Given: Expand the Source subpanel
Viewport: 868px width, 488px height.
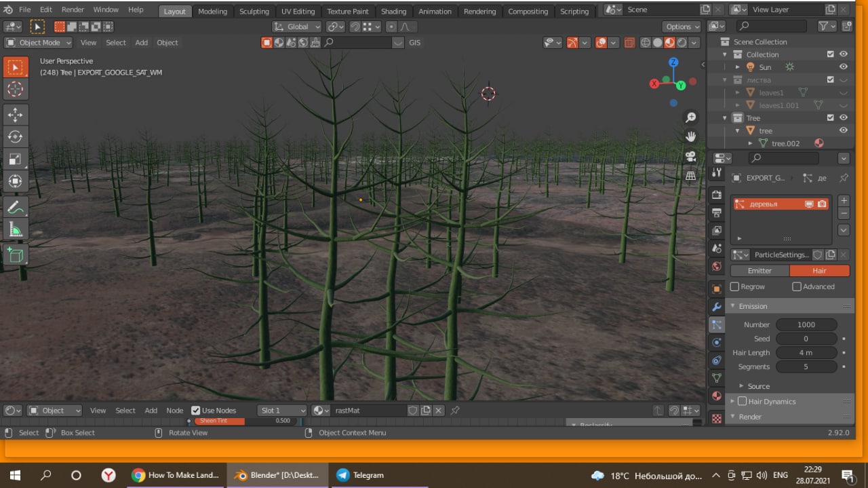Looking at the screenshot, I should click(743, 386).
